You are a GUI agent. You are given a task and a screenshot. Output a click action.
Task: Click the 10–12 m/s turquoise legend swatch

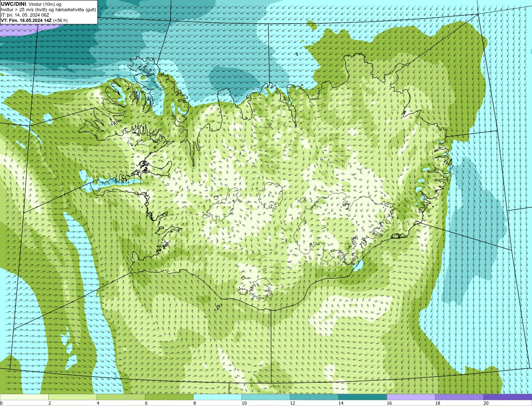coord(266,397)
